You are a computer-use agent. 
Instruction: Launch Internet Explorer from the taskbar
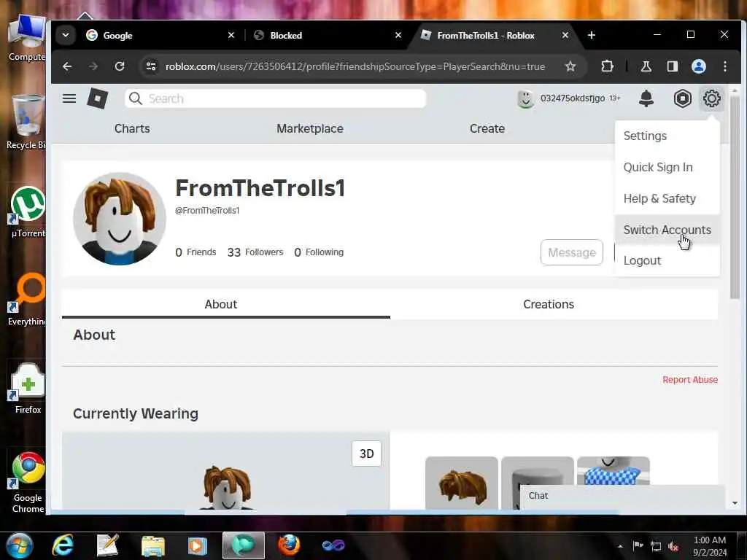[x=63, y=545]
